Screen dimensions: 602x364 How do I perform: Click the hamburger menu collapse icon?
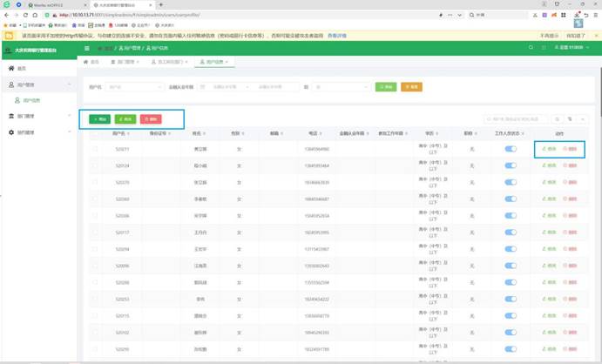tap(86, 48)
